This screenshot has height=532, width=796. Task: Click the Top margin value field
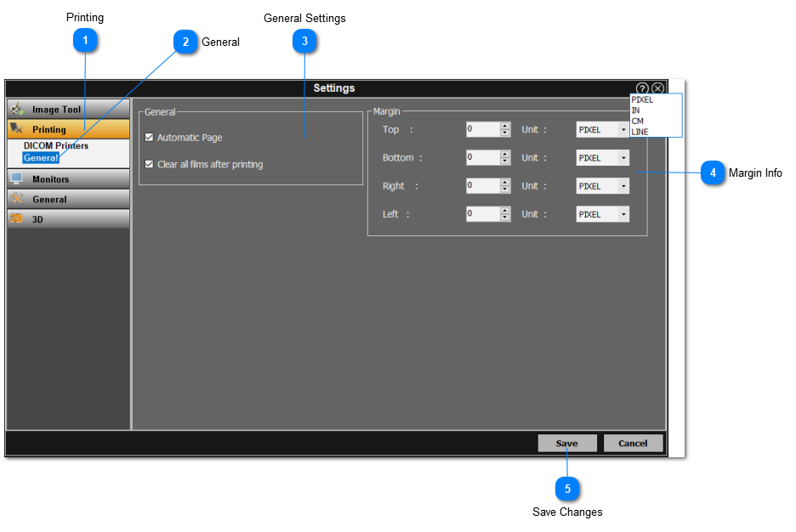click(x=482, y=130)
